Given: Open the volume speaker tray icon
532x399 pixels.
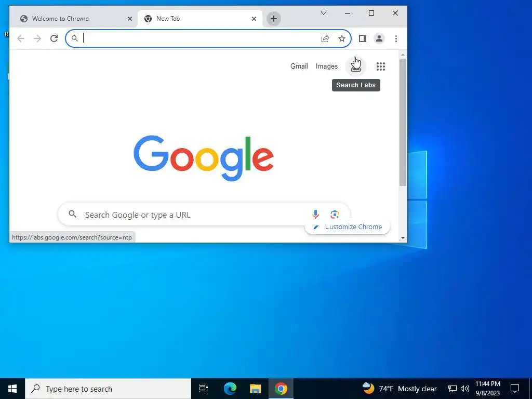Looking at the screenshot, I should click(465, 389).
